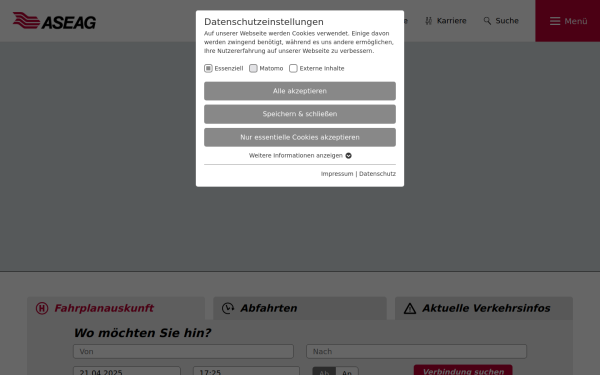This screenshot has height=375, width=600.
Task: Click the warning triangle icon
Action: [410, 308]
